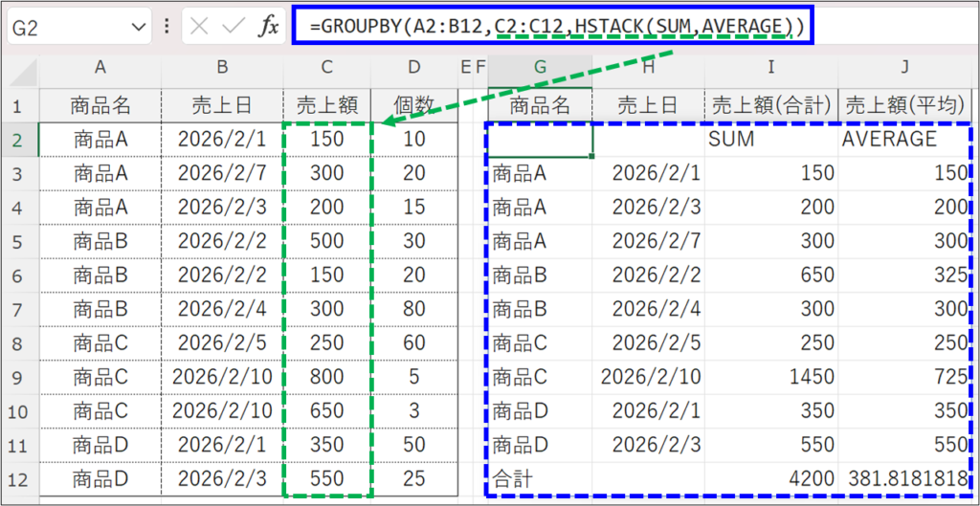
Task: Select cell D7 with value 80
Action: click(x=414, y=308)
